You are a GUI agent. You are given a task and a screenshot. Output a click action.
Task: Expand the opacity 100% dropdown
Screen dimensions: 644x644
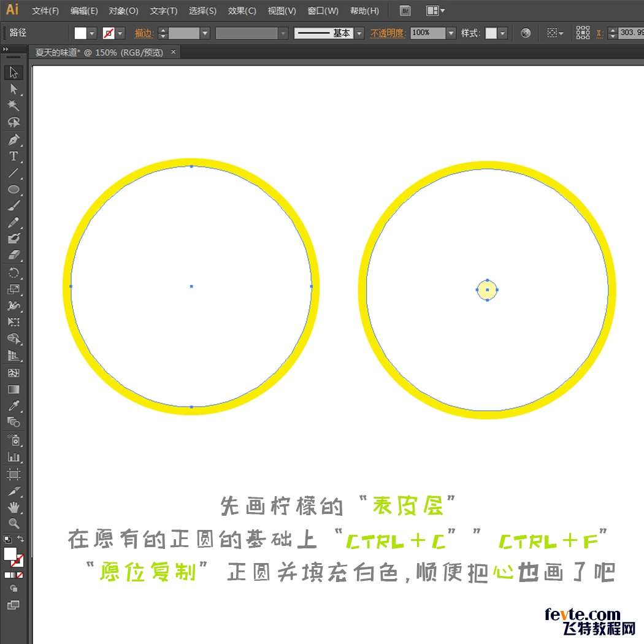[x=451, y=33]
